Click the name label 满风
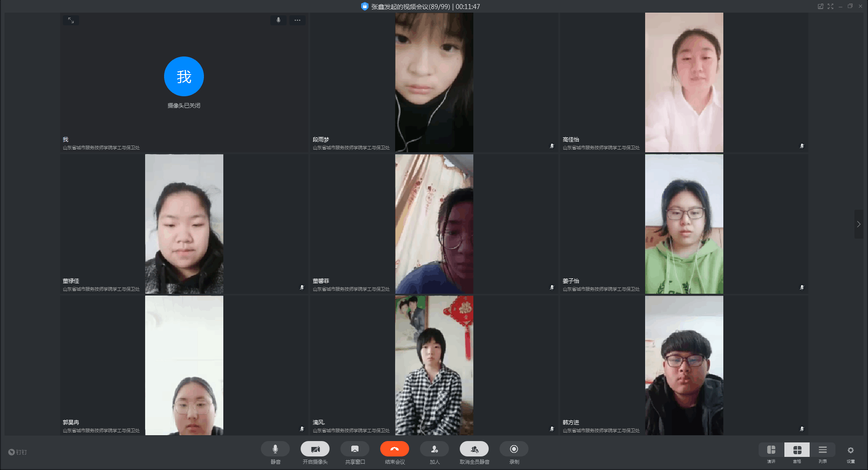Image resolution: width=868 pixels, height=470 pixels. [x=319, y=423]
